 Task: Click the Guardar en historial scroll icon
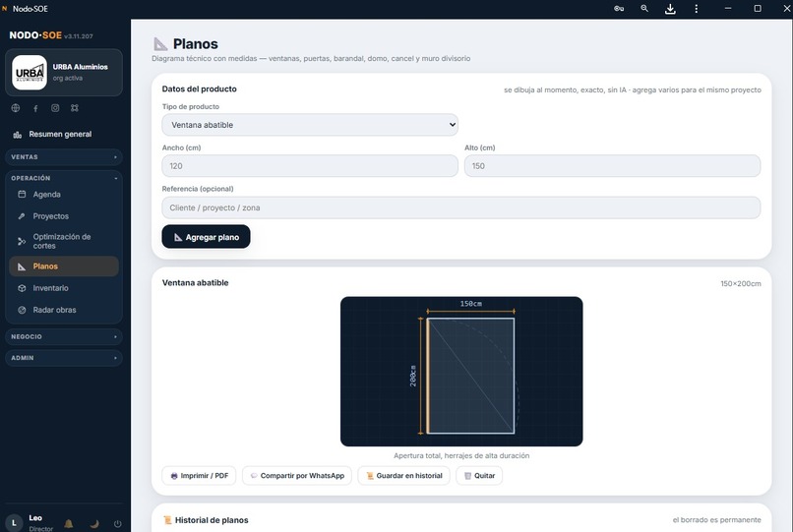point(370,476)
